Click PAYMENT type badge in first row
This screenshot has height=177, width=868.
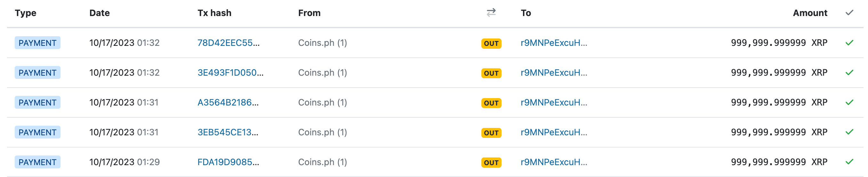coord(37,43)
